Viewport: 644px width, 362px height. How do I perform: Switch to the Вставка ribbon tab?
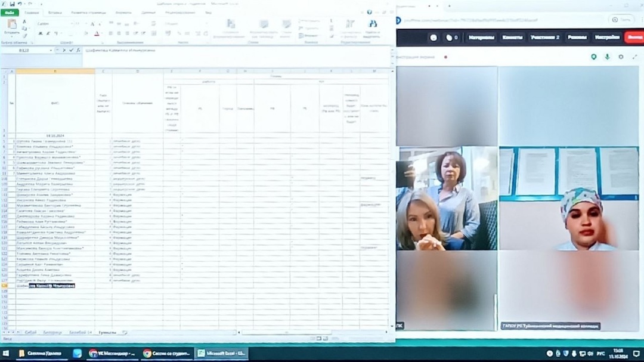point(55,13)
